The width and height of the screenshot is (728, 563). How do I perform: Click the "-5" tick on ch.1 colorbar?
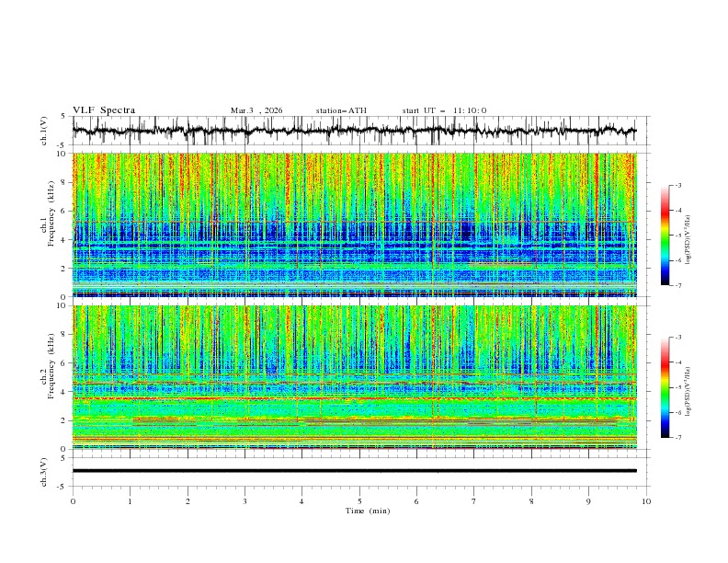(x=678, y=236)
